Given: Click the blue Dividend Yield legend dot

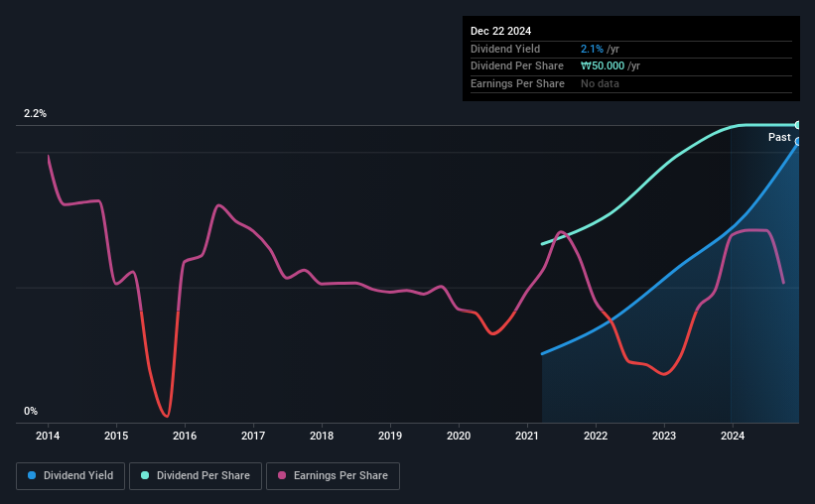Looking at the screenshot, I should pyautogui.click(x=32, y=475).
